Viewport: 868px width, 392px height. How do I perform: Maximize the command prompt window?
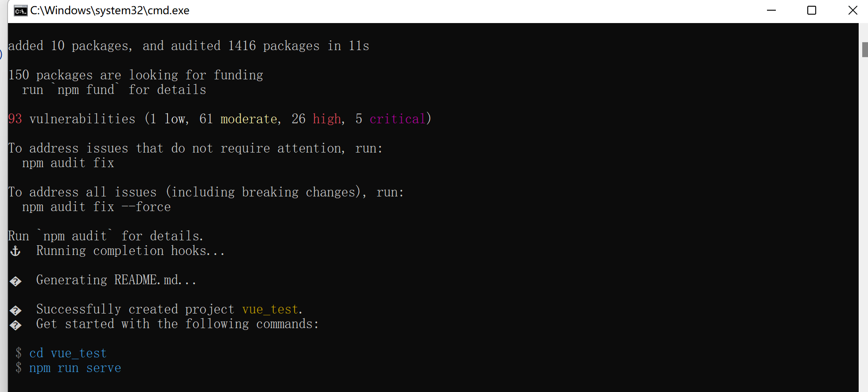pos(812,11)
